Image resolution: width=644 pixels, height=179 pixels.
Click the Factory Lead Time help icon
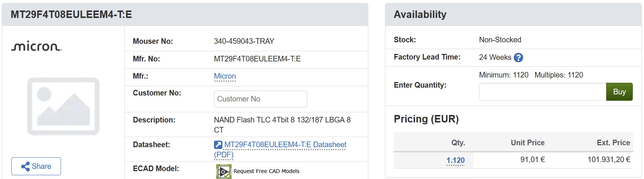tap(518, 58)
